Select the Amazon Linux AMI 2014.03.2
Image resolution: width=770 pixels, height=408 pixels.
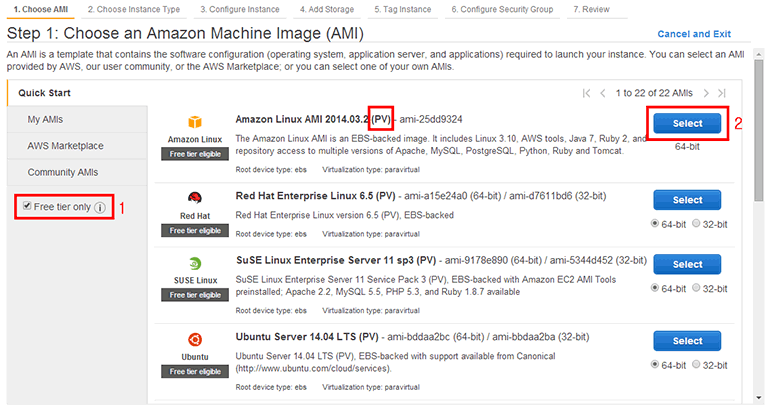(x=687, y=124)
